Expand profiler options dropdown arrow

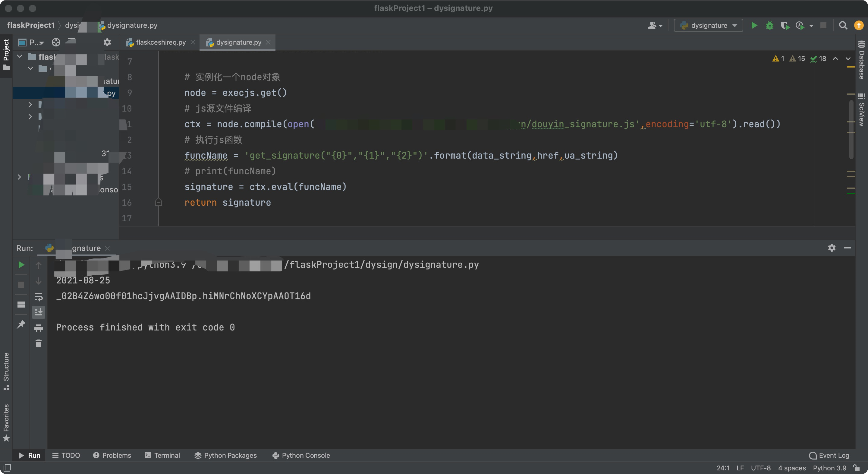point(811,26)
